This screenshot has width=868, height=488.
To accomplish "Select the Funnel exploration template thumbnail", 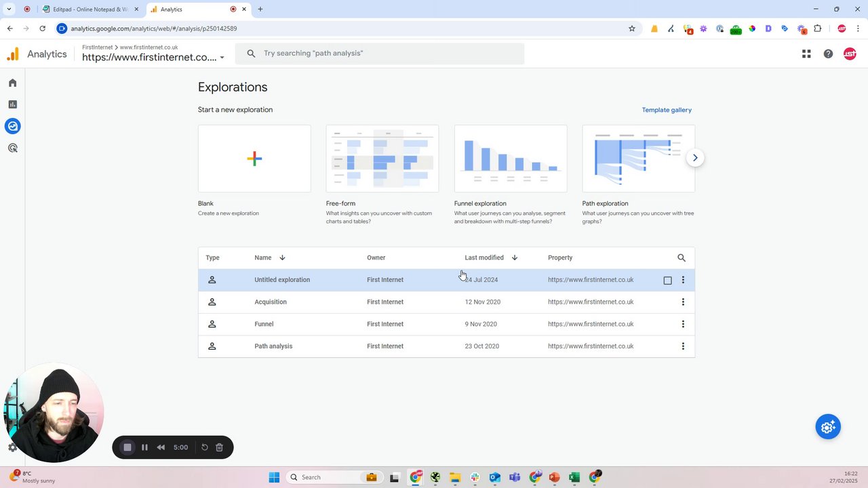I will 511,159.
